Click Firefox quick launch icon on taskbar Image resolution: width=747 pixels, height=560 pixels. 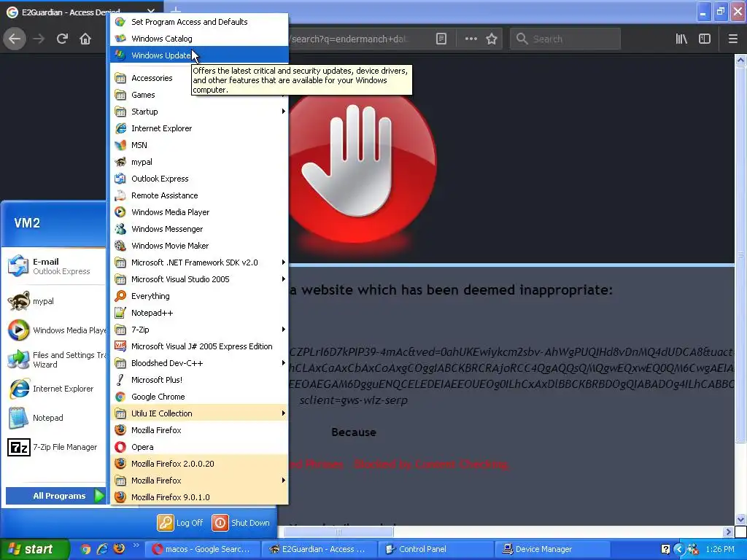point(119,549)
